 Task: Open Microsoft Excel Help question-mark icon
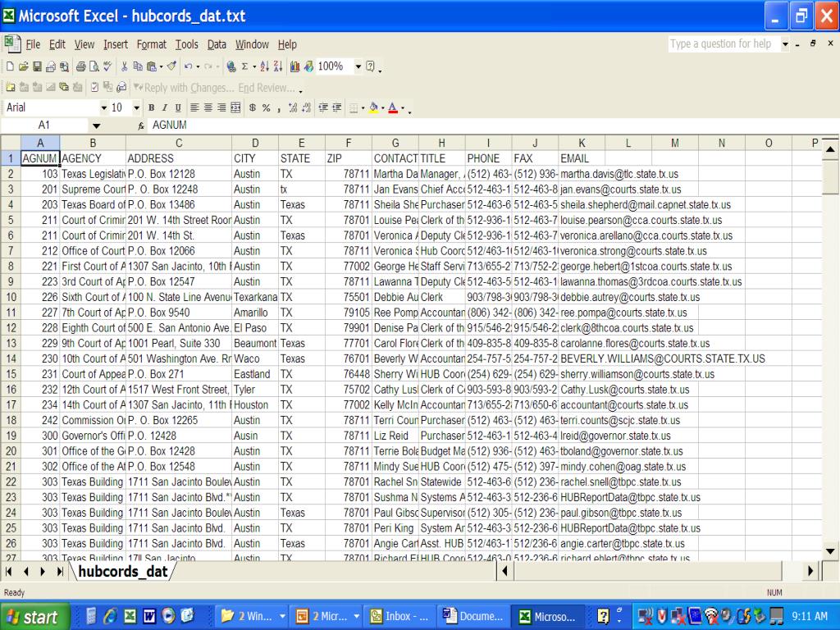370,66
